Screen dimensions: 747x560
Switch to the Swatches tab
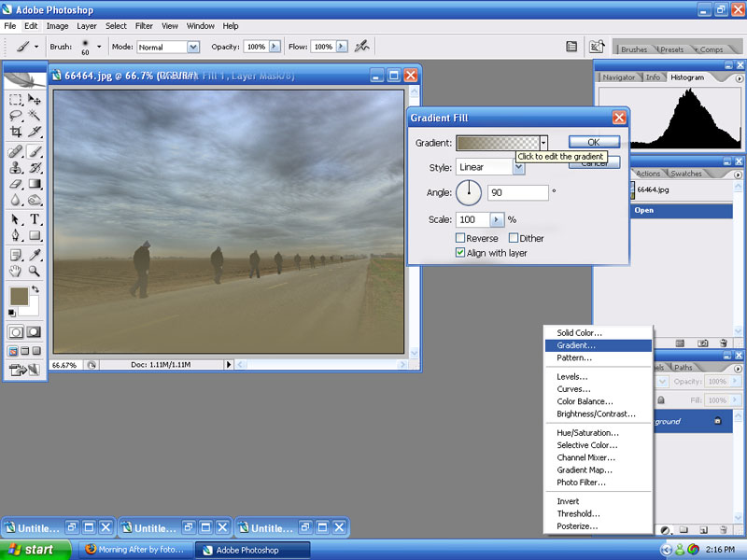[x=686, y=174]
